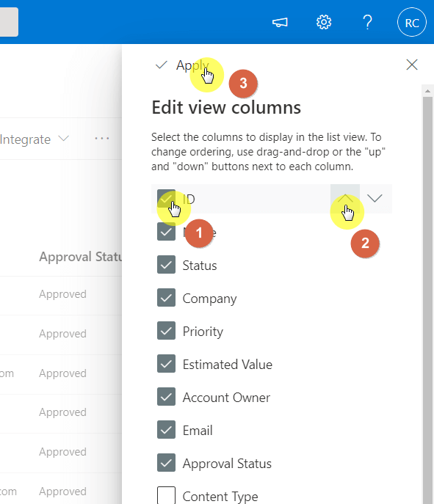This screenshot has height=504, width=434.
Task: Select the Account Owner row label
Action: pos(226,398)
